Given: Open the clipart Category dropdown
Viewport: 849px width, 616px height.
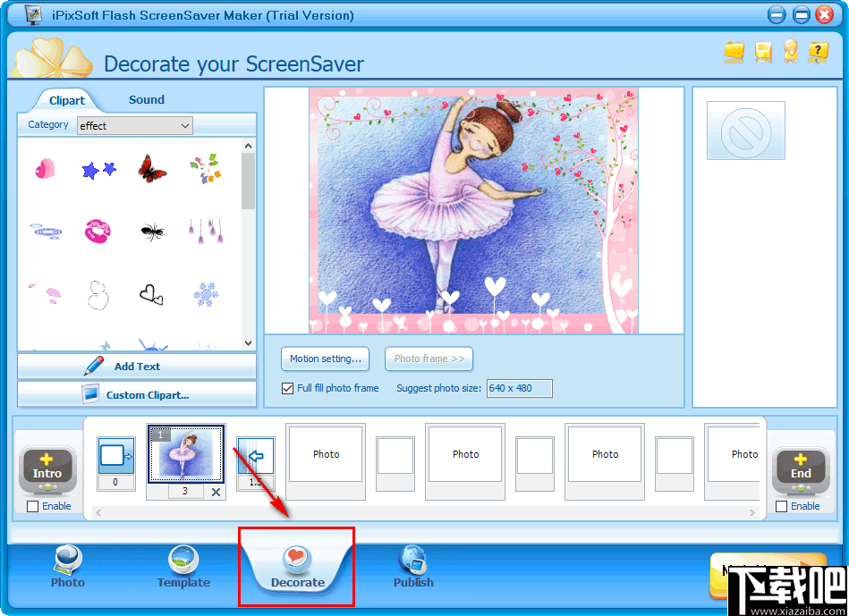Looking at the screenshot, I should 185,125.
